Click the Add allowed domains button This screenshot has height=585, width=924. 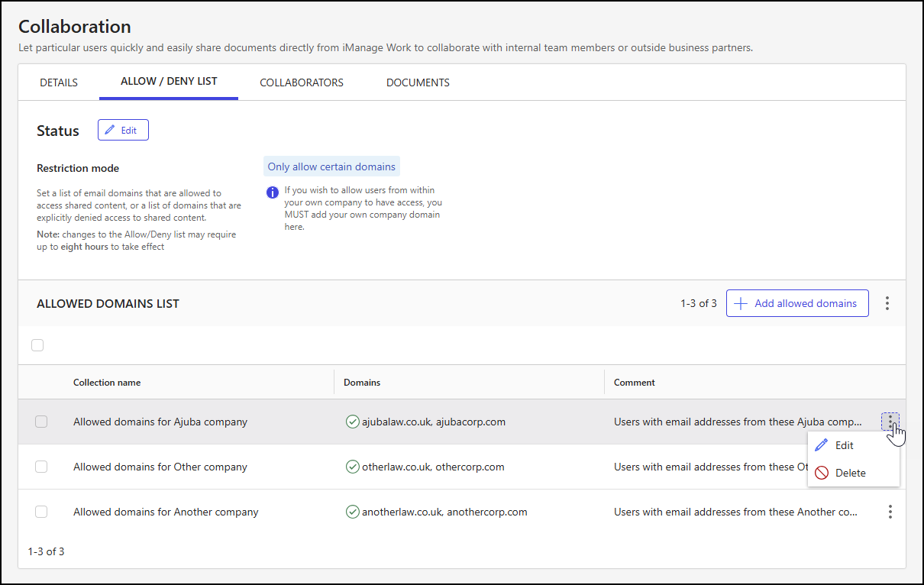[796, 303]
